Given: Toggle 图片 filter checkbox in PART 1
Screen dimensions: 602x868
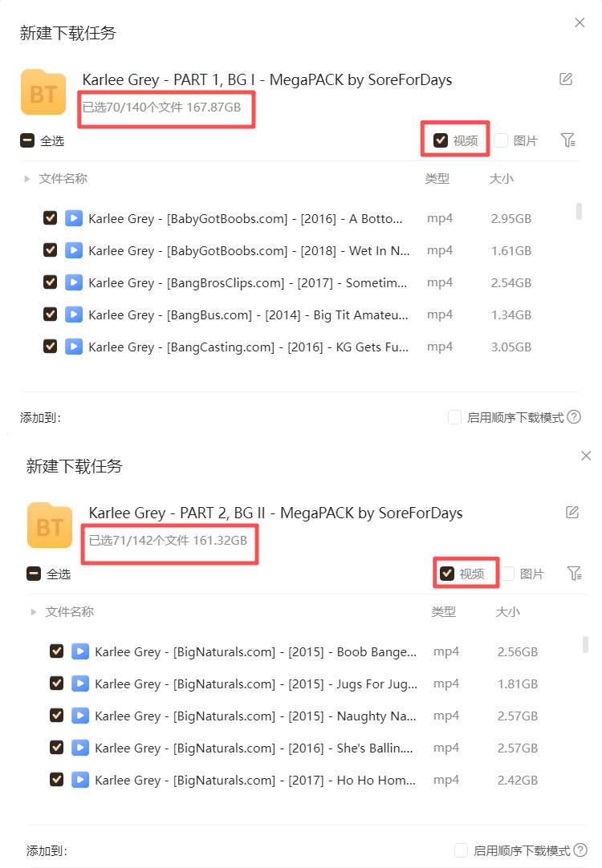Looking at the screenshot, I should point(501,140).
